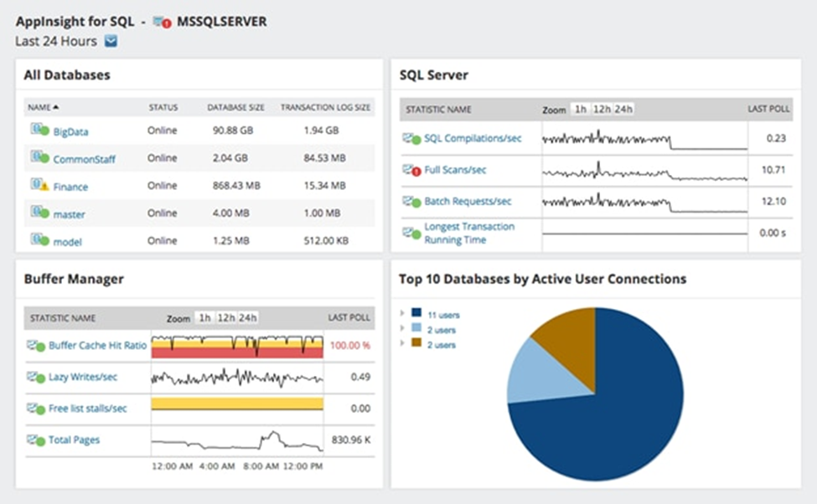The image size is (817, 504).
Task: Click the MSSQLSERVER critical status icon
Action: tap(162, 23)
